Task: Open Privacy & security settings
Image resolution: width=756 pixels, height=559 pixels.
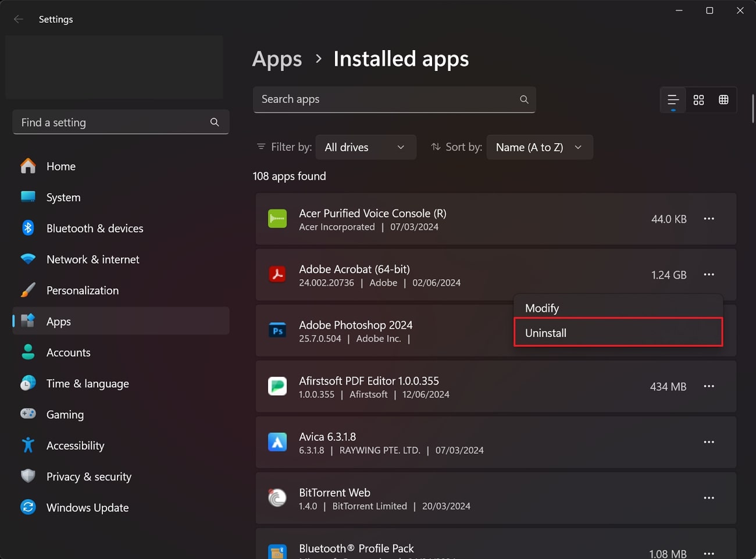Action: point(120,476)
